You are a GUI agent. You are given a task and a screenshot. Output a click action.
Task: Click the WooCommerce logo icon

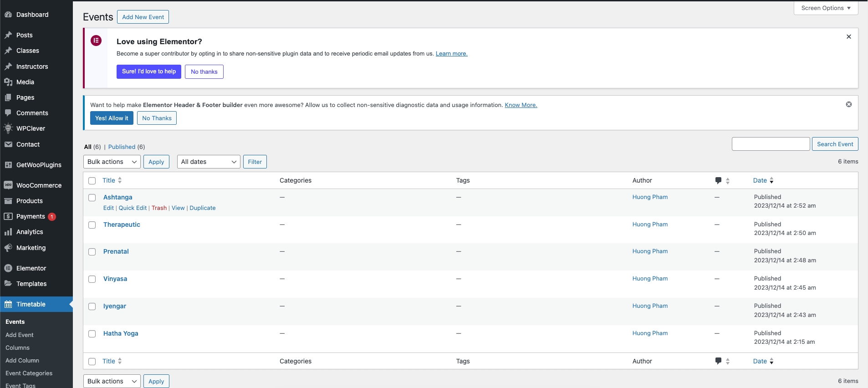click(8, 185)
